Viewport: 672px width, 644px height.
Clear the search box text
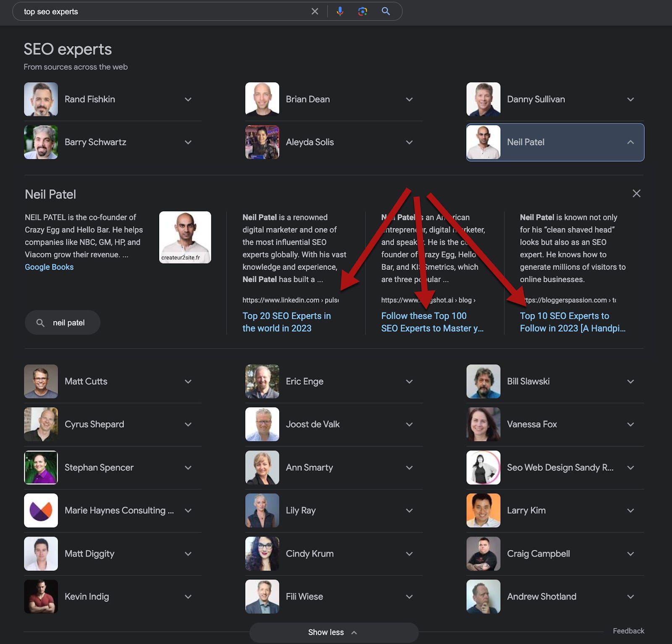[x=315, y=11]
